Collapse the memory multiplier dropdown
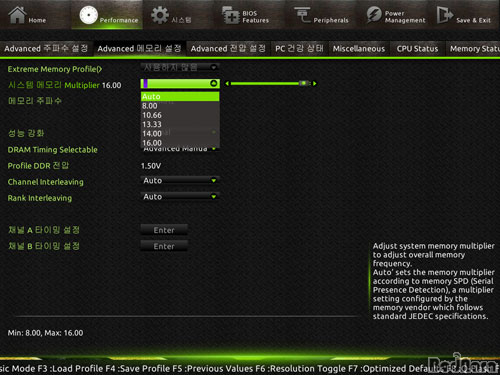Screen dimensions: 500x375 214,83
